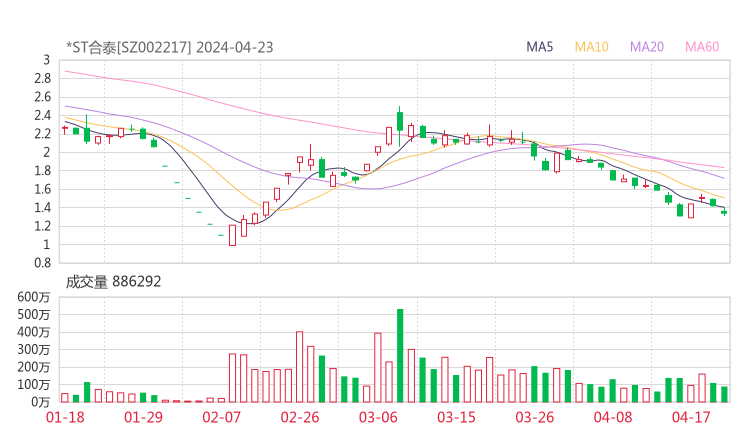Select the MA60 legend label

[x=702, y=47]
